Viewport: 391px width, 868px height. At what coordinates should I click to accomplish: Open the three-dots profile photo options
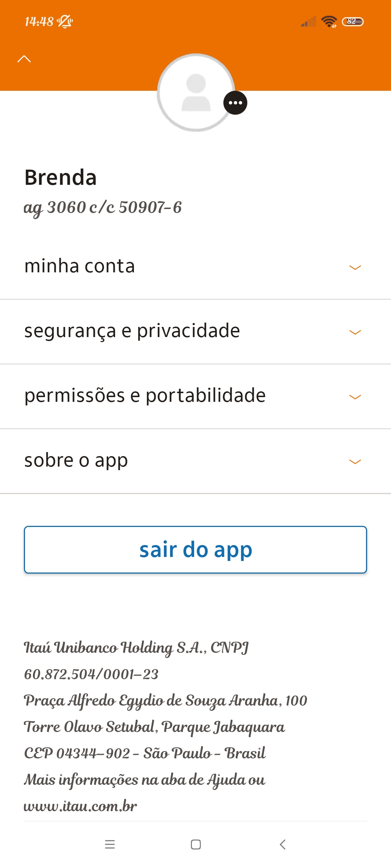235,103
